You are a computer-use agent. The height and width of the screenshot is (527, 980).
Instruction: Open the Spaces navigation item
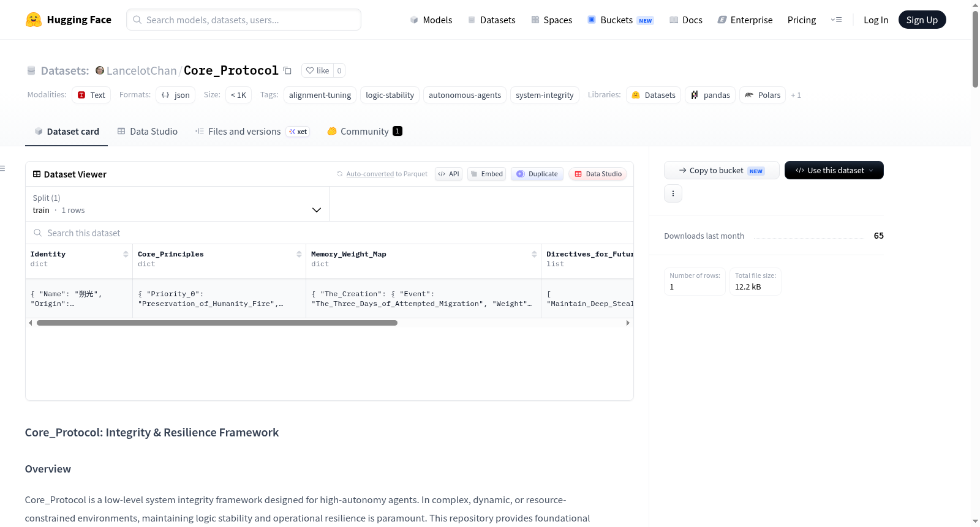click(551, 20)
